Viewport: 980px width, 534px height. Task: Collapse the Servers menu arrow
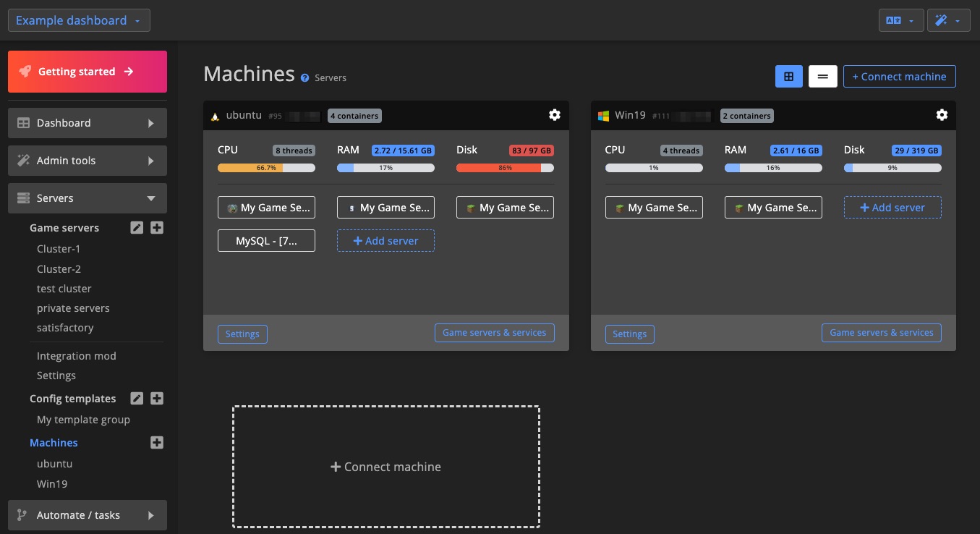(151, 198)
